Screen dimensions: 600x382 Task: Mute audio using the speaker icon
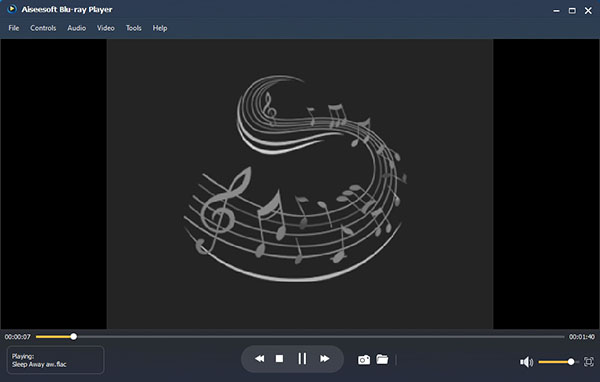[x=527, y=362]
